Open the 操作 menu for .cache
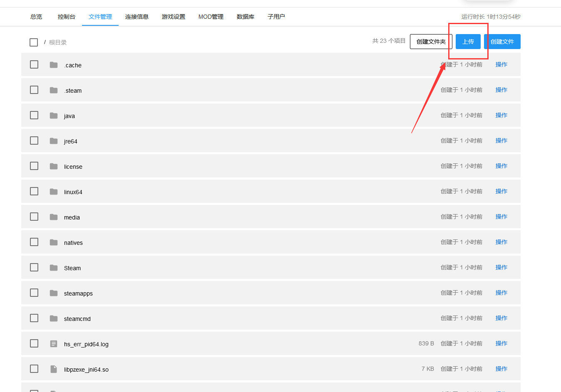Image resolution: width=561 pixels, height=392 pixels. pos(501,64)
